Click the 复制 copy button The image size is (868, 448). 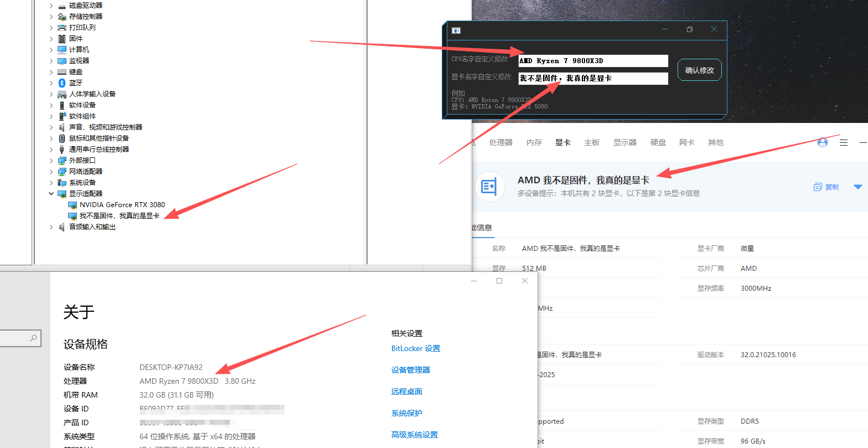(826, 187)
